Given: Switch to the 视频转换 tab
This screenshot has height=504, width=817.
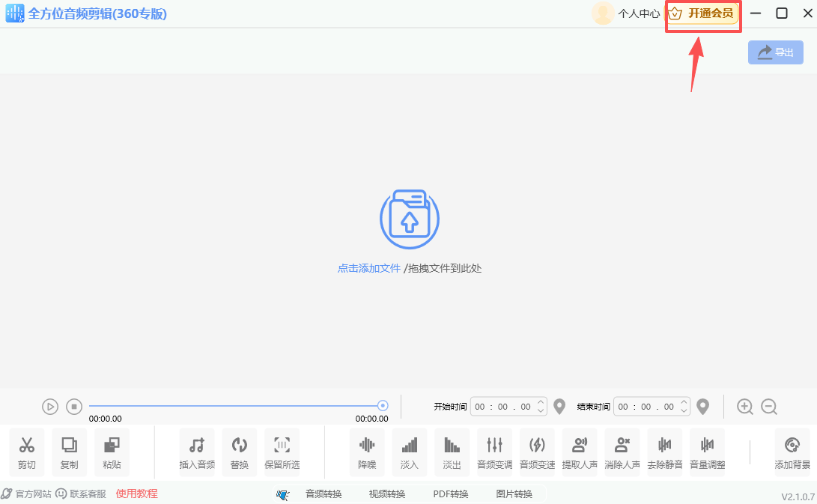Looking at the screenshot, I should (x=386, y=494).
